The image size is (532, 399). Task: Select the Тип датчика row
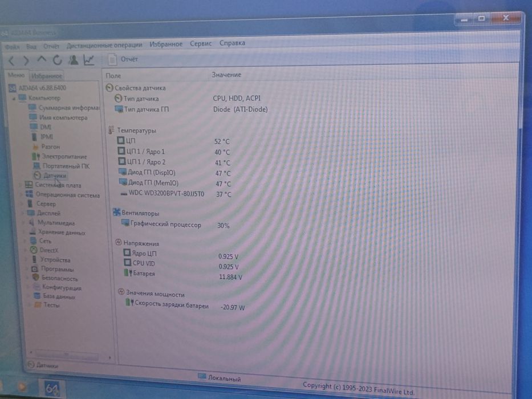point(136,99)
